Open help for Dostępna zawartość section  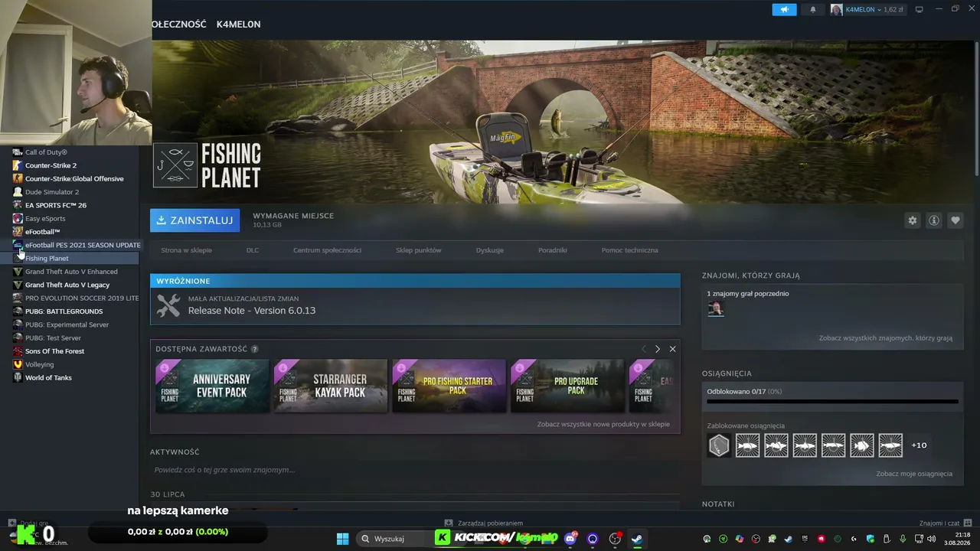(255, 349)
